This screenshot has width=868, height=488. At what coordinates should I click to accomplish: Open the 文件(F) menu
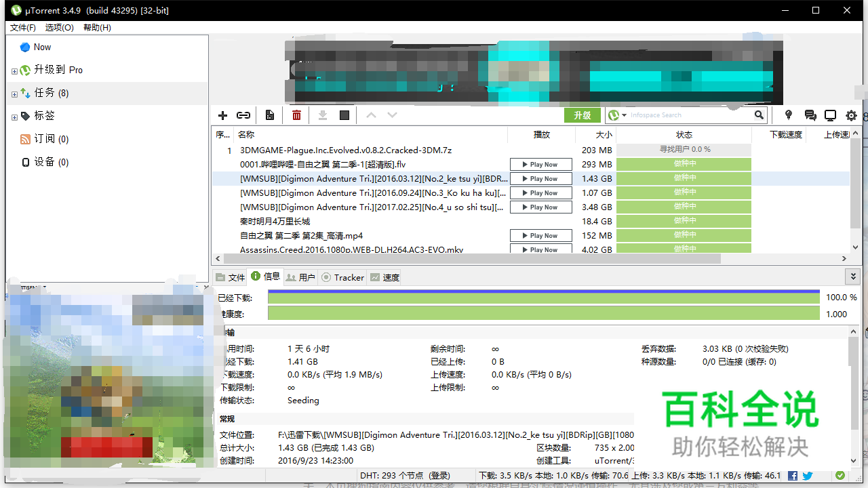click(x=22, y=28)
